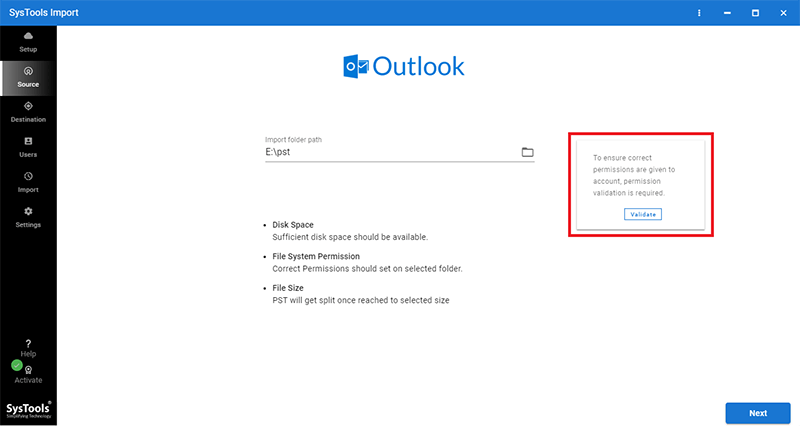
Task: Close the SysTools Import window
Action: coord(783,13)
